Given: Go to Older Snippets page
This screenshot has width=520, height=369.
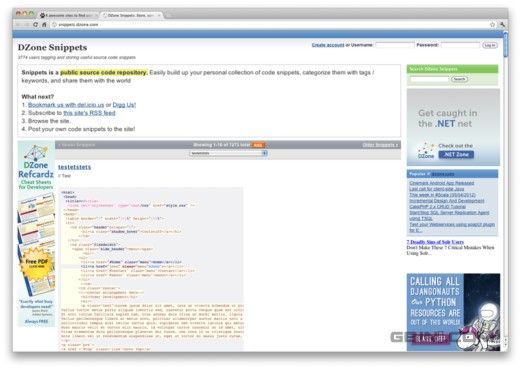Looking at the screenshot, I should [x=380, y=145].
